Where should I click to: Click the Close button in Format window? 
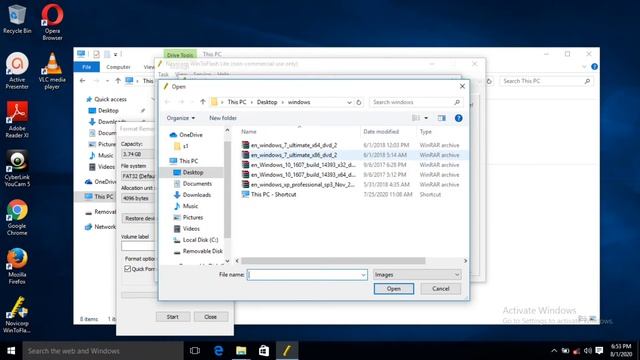coord(211,317)
